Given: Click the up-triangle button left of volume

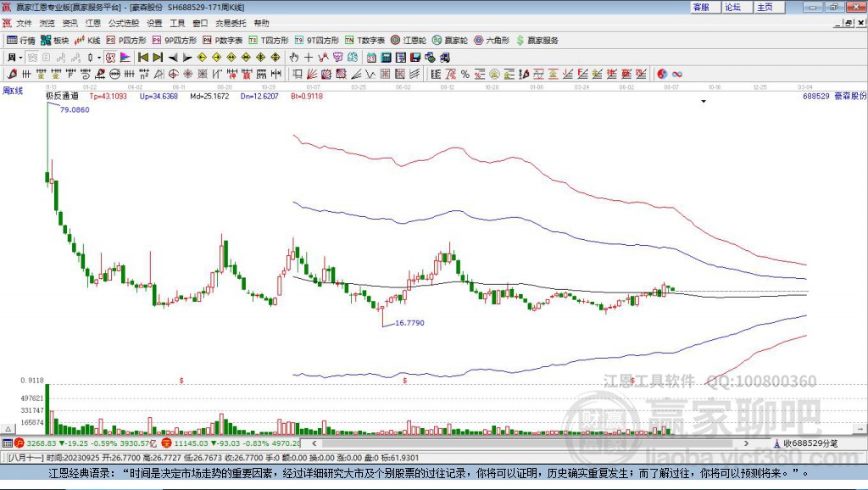Looking at the screenshot, I should tap(8, 429).
